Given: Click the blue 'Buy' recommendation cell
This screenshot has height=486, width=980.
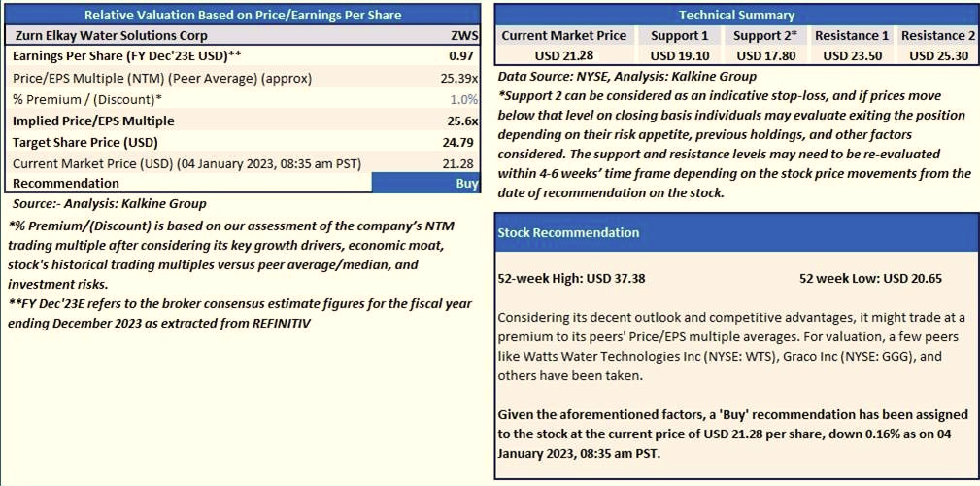Looking at the screenshot, I should [x=426, y=183].
